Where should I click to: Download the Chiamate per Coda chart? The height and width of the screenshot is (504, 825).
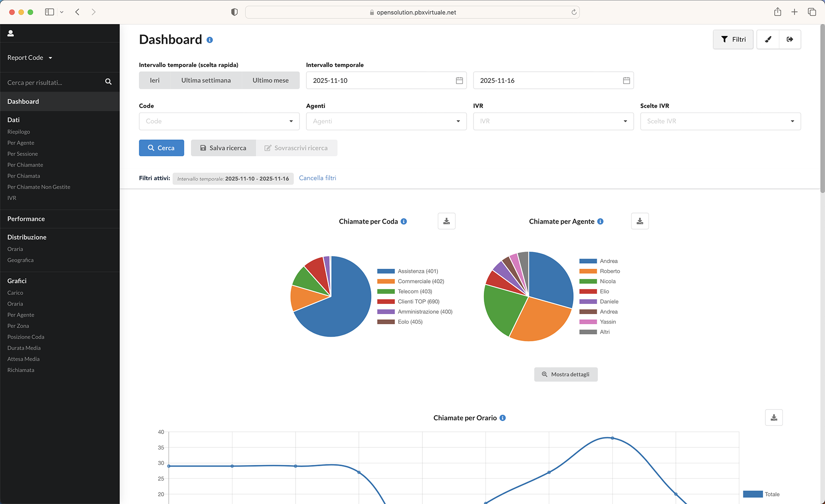446,221
